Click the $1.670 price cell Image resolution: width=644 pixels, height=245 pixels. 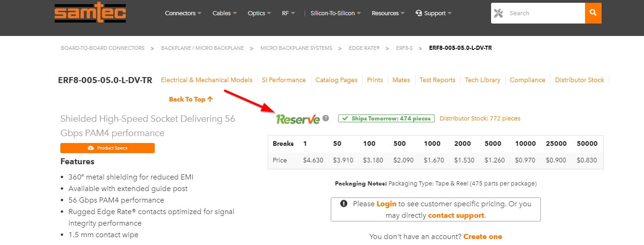coord(434,160)
